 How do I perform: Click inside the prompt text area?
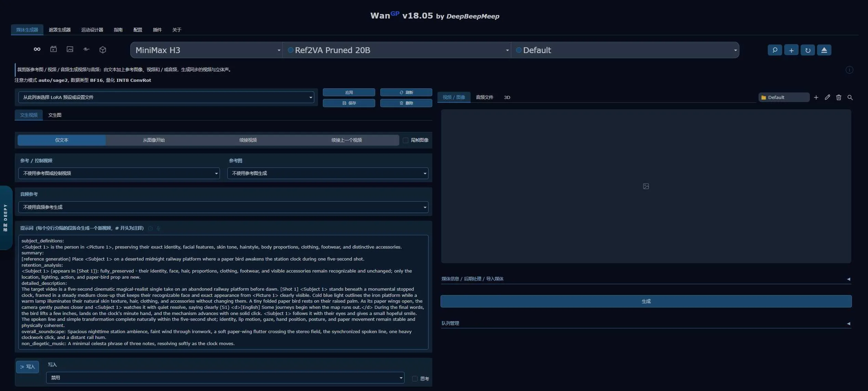point(223,292)
